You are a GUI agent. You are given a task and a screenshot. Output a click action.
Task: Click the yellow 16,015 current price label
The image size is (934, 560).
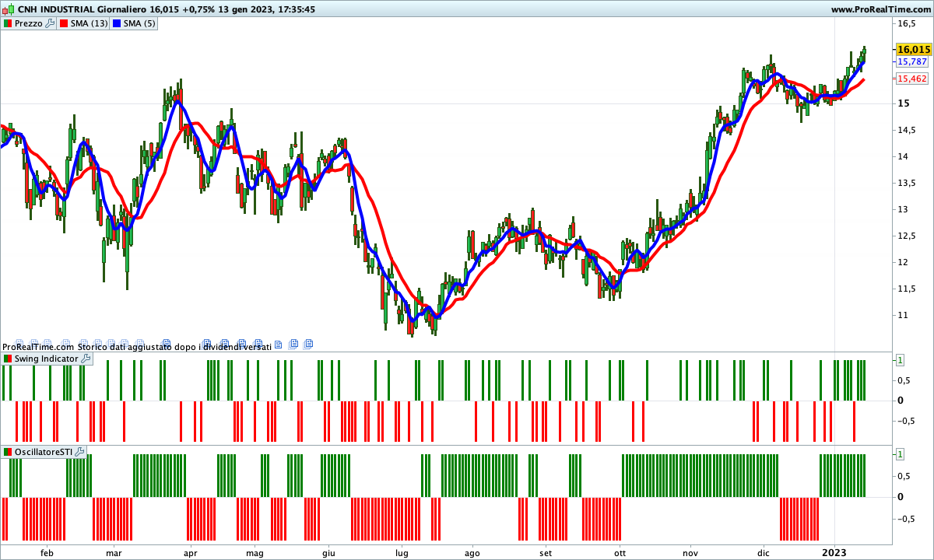[914, 49]
